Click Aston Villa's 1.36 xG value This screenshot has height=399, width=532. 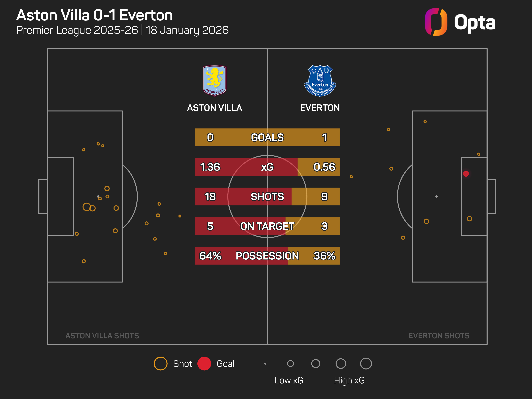[210, 167]
